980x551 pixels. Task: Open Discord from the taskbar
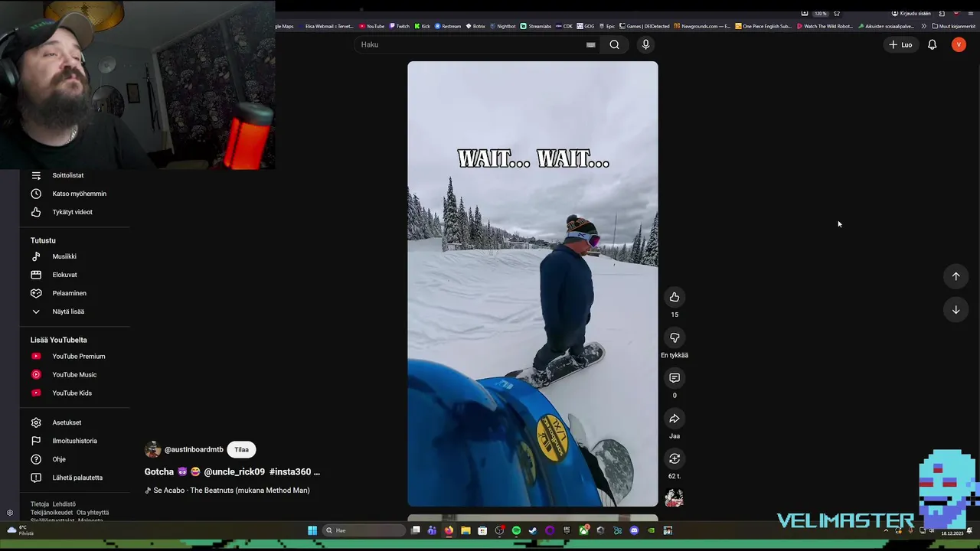(634, 530)
